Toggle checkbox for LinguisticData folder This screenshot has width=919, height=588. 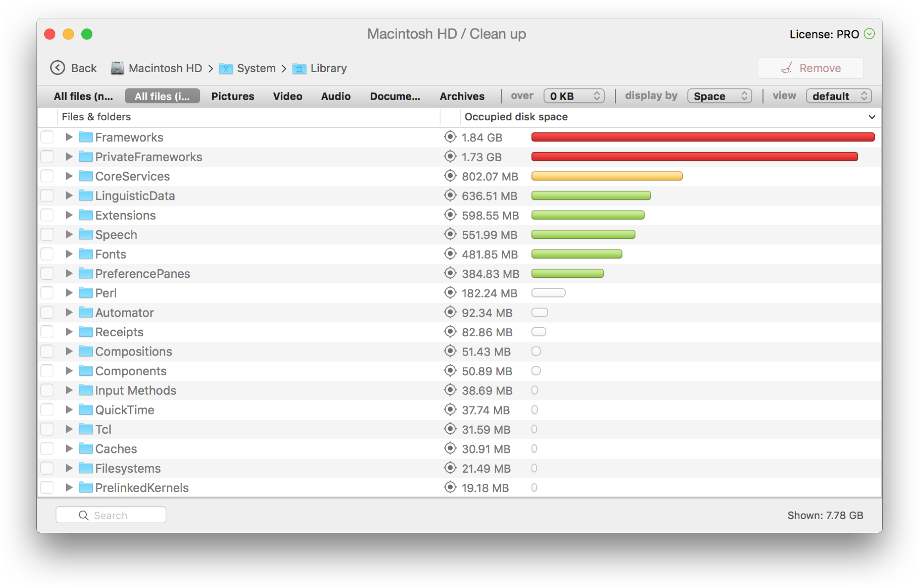click(x=47, y=195)
